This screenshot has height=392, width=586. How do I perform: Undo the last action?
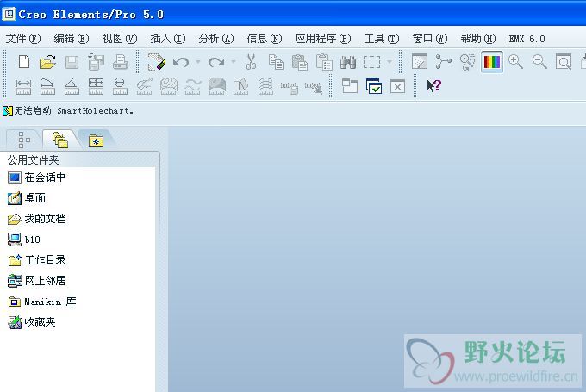(181, 62)
